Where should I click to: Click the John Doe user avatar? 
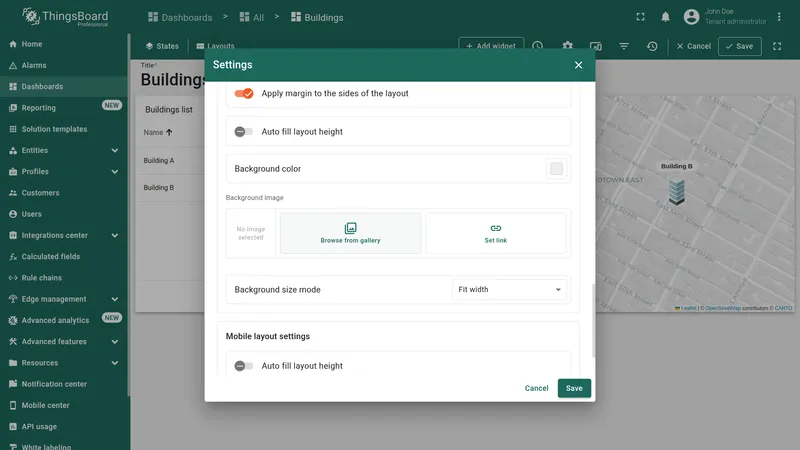point(691,17)
